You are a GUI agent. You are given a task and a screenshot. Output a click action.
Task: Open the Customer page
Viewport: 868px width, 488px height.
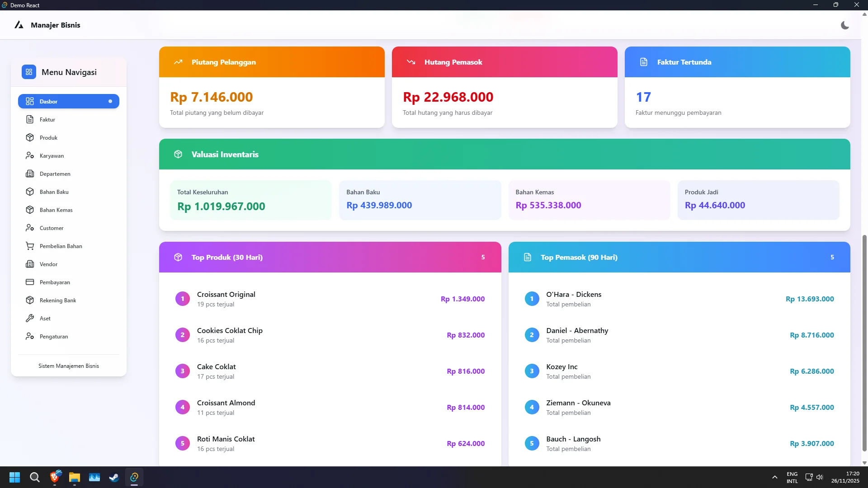(52, 228)
